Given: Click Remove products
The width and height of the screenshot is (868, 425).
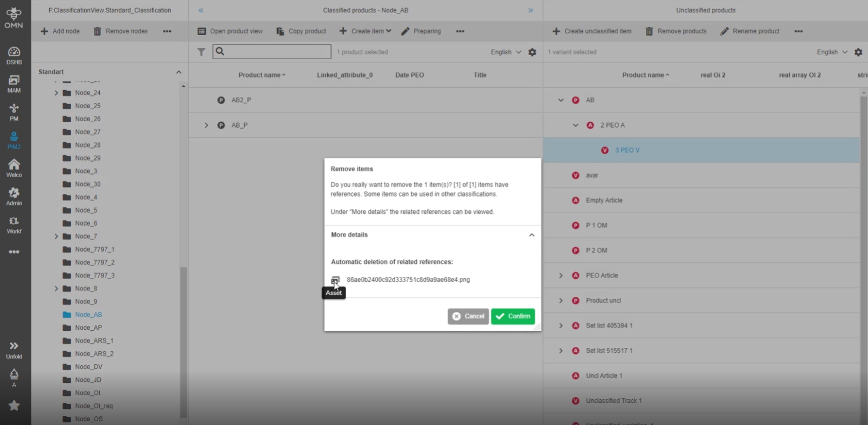Looking at the screenshot, I should (x=676, y=31).
